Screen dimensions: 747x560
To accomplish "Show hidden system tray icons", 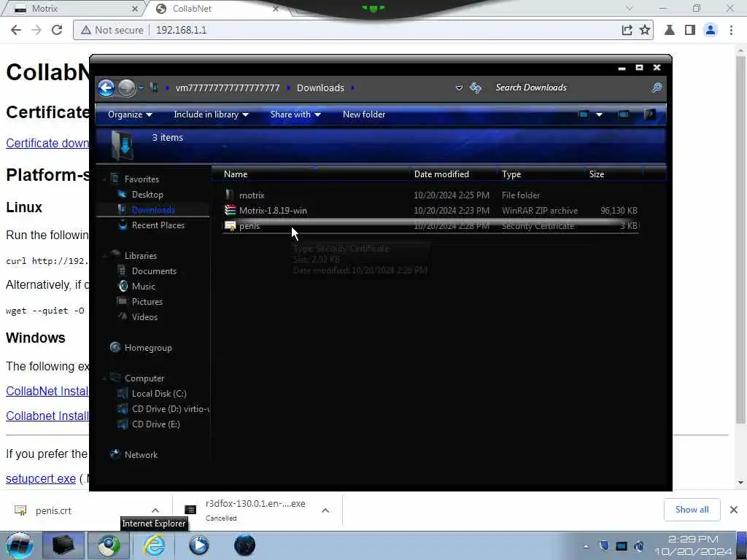I will (586, 546).
